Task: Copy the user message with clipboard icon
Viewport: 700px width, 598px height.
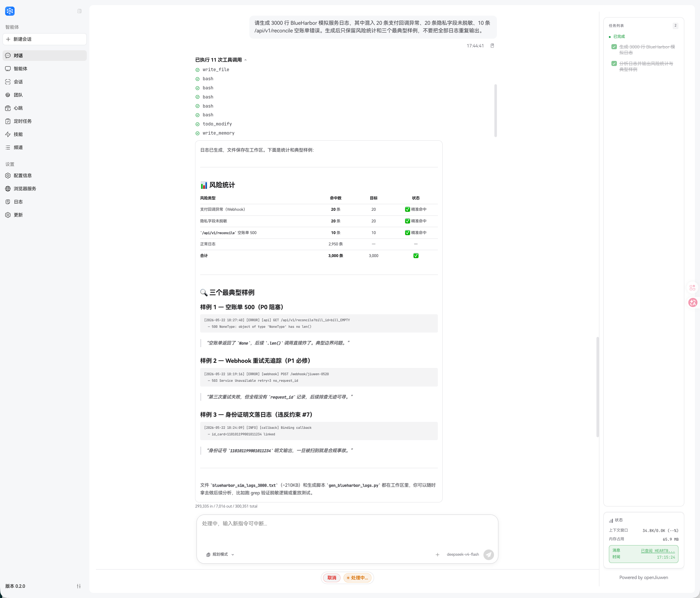Action: point(492,46)
